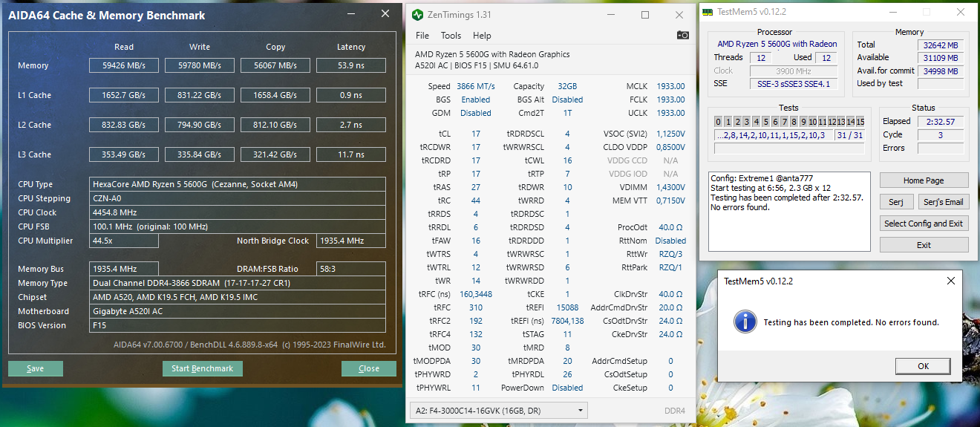
Task: Close the TestMem5 completion dialog
Action: tap(951, 281)
